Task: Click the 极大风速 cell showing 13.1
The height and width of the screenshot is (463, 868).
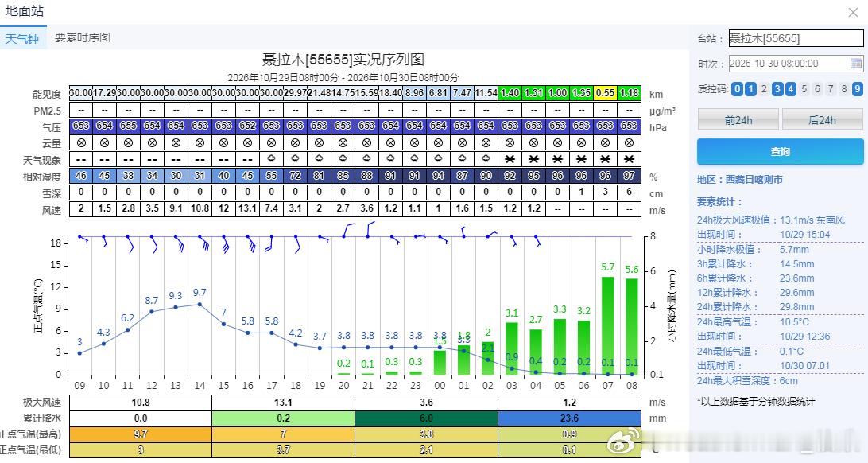Action: pos(284,402)
